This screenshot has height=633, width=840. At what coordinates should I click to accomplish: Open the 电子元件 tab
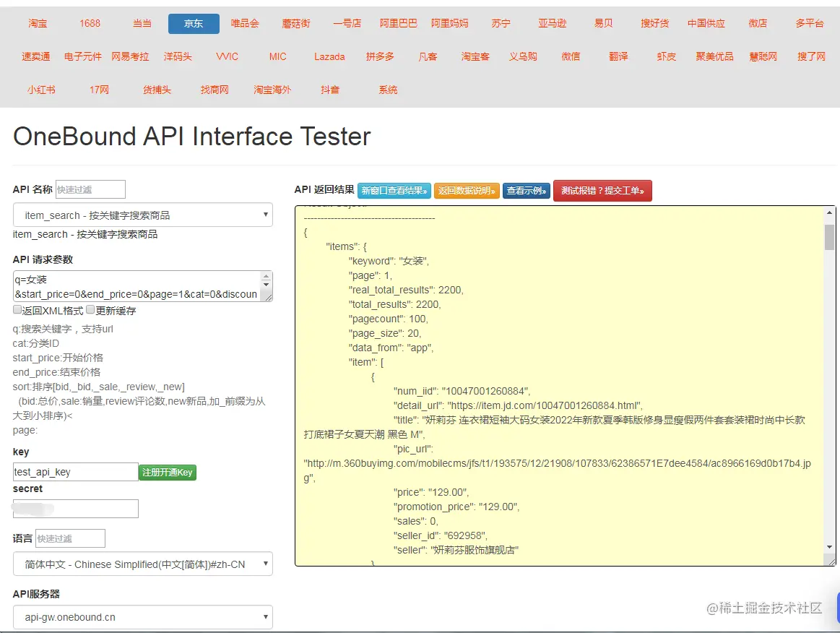(83, 57)
